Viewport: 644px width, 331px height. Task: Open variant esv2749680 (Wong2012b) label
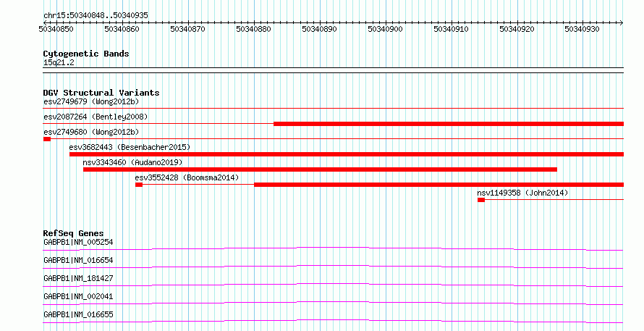tap(91, 132)
